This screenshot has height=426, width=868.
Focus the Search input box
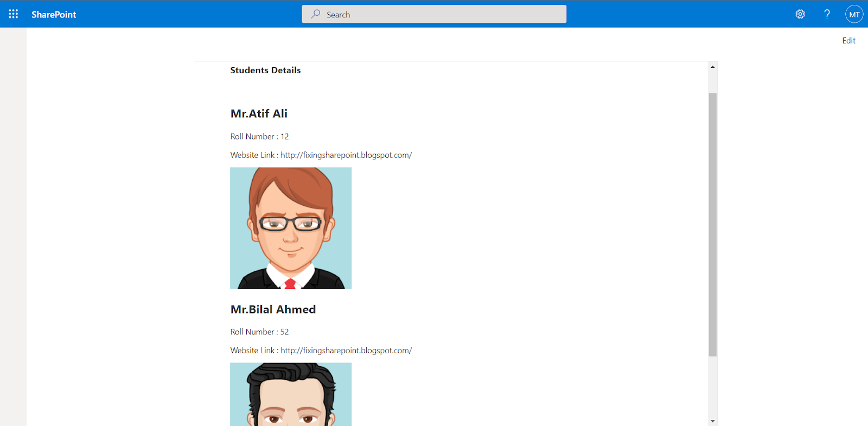434,14
